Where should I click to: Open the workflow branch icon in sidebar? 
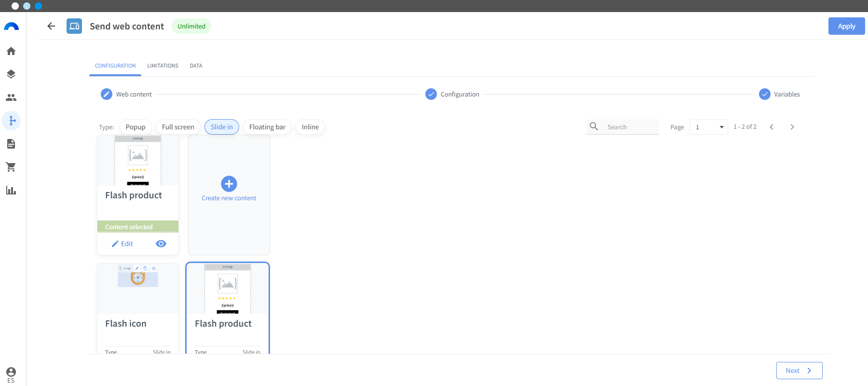click(x=12, y=121)
